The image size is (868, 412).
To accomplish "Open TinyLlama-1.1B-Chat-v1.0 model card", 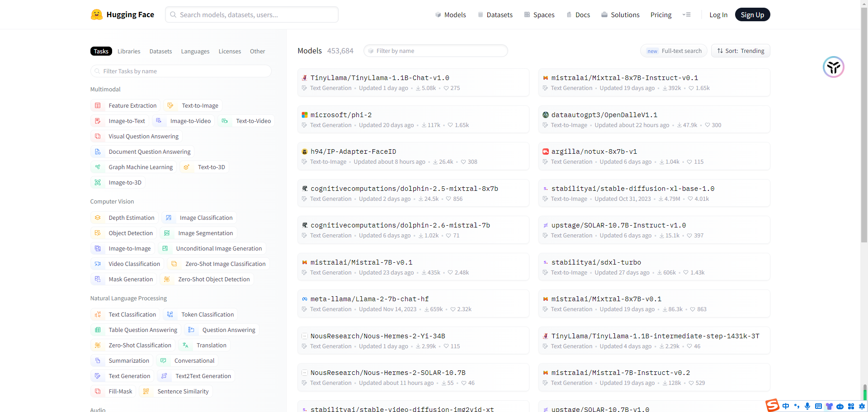I will click(x=413, y=82).
